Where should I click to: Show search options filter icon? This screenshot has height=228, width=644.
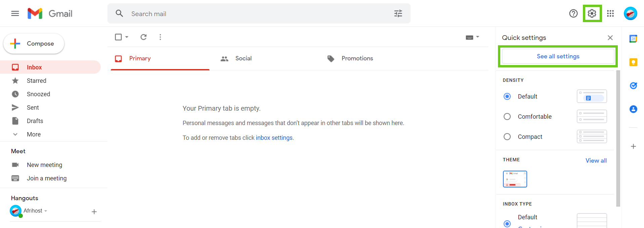point(398,13)
